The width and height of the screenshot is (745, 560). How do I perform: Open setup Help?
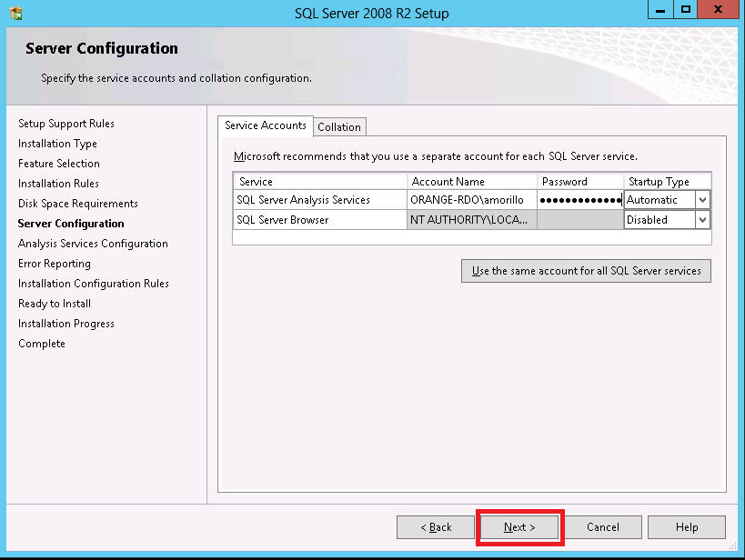[687, 527]
